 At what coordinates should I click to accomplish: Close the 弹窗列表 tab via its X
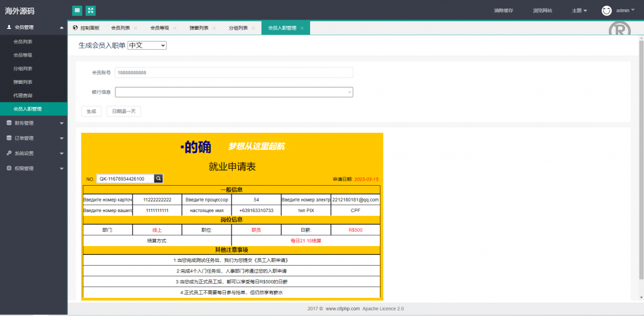point(214,28)
